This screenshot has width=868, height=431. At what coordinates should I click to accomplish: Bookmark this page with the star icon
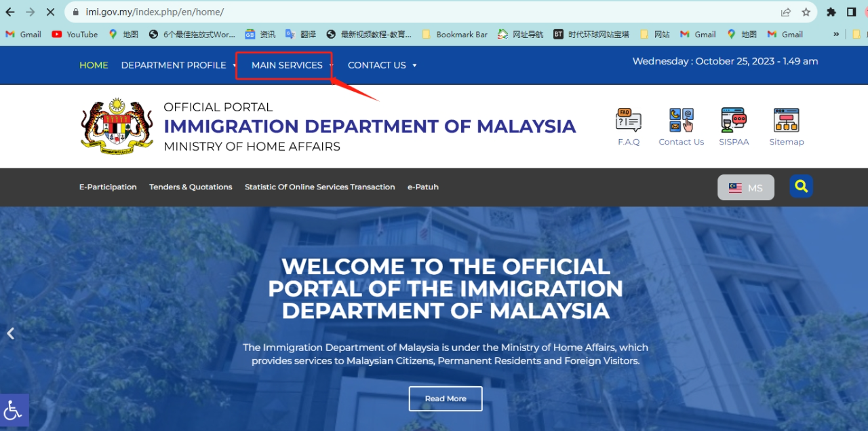click(x=806, y=12)
